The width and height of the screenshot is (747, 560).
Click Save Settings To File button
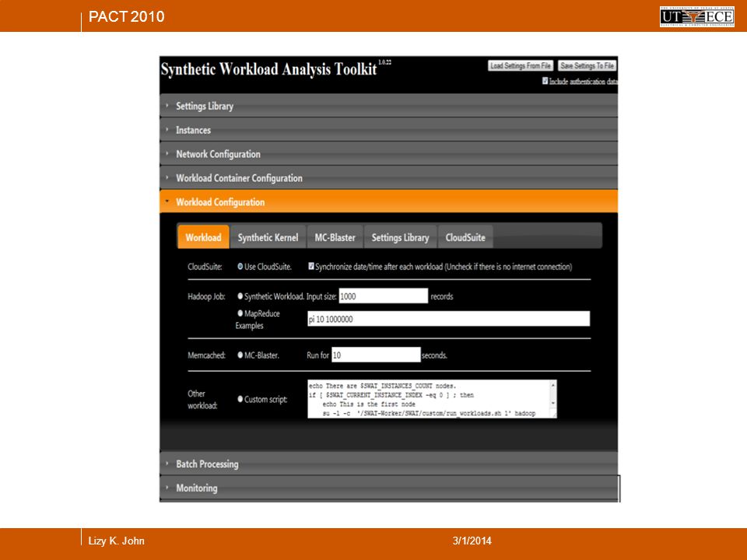[x=587, y=65]
